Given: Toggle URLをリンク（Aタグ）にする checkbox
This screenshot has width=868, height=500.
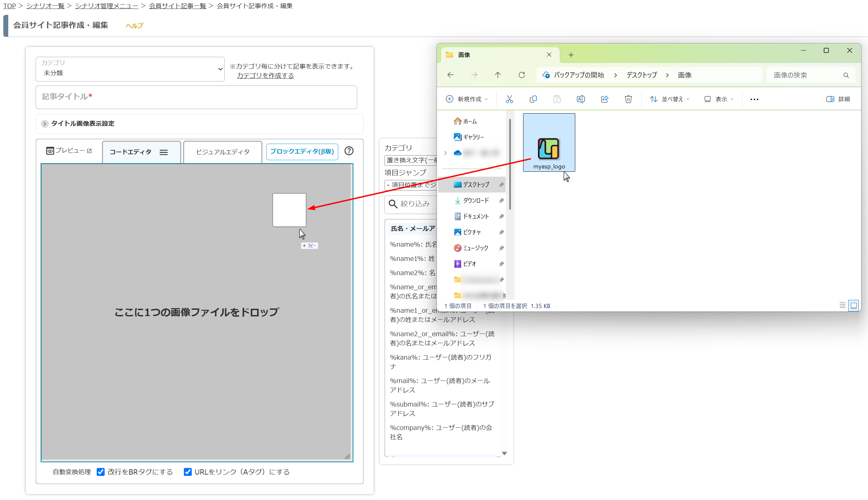Looking at the screenshot, I should pos(187,472).
